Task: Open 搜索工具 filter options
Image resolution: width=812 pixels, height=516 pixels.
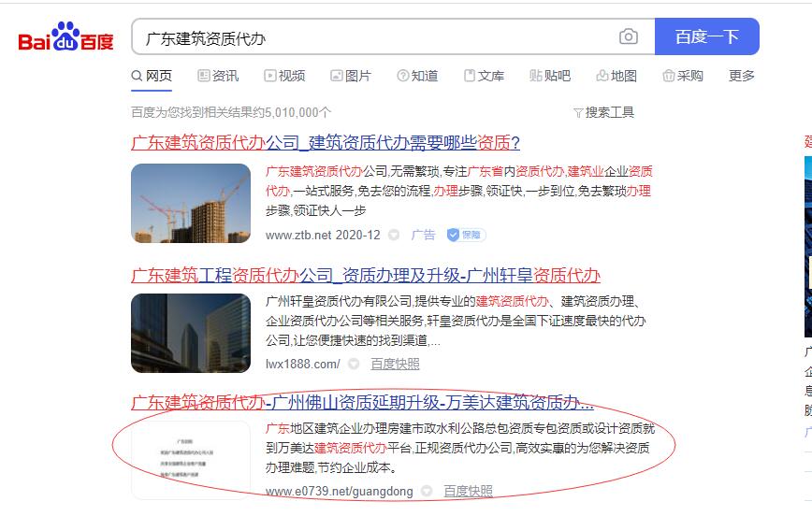Action: click(603, 112)
